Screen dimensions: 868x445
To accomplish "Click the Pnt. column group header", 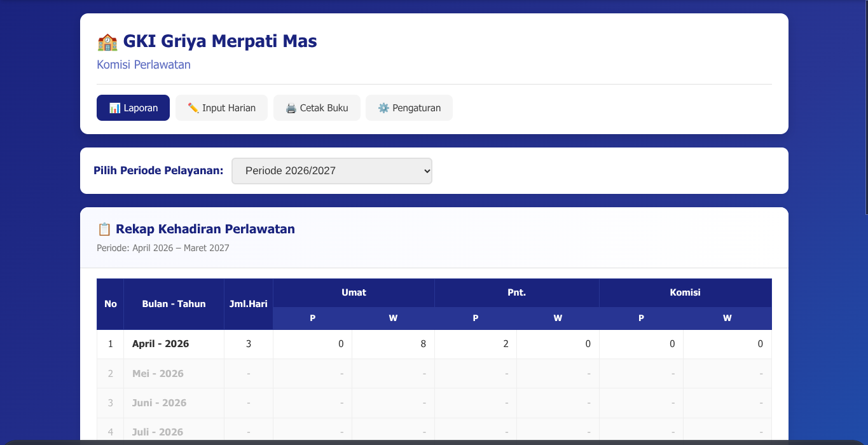I will (517, 292).
